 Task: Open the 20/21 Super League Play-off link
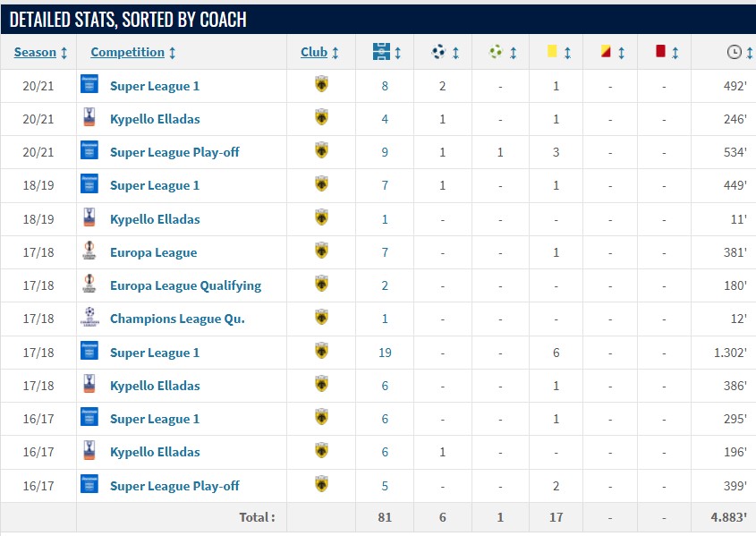click(174, 152)
